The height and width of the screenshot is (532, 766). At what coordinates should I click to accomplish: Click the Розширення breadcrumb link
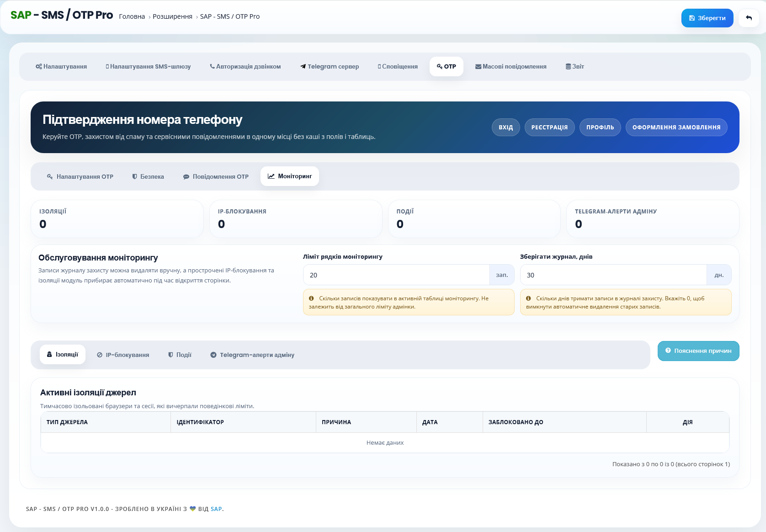pyautogui.click(x=172, y=16)
